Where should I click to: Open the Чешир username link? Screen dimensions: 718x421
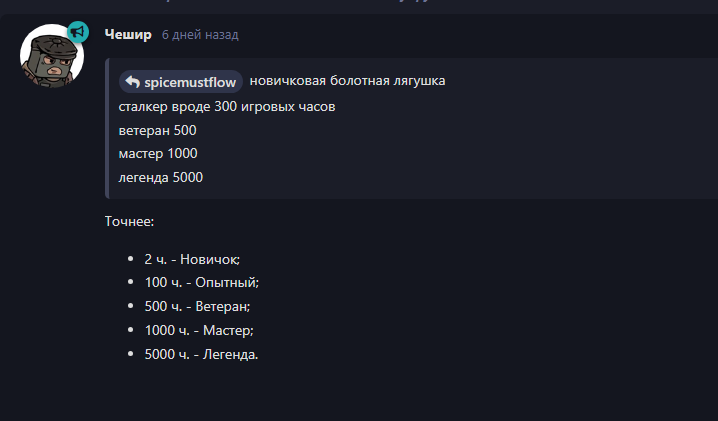pos(128,35)
